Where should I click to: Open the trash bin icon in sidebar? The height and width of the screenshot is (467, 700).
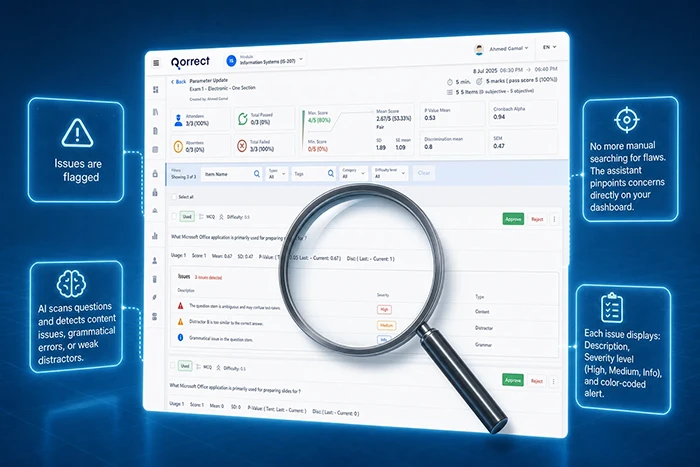(x=155, y=279)
